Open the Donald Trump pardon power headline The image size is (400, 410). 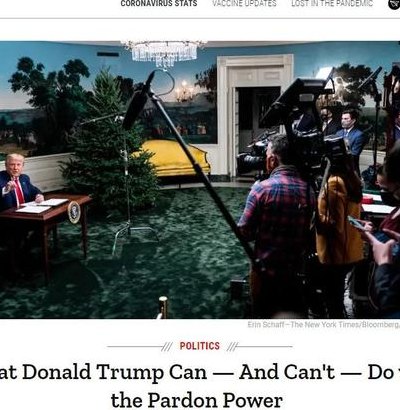(200, 386)
